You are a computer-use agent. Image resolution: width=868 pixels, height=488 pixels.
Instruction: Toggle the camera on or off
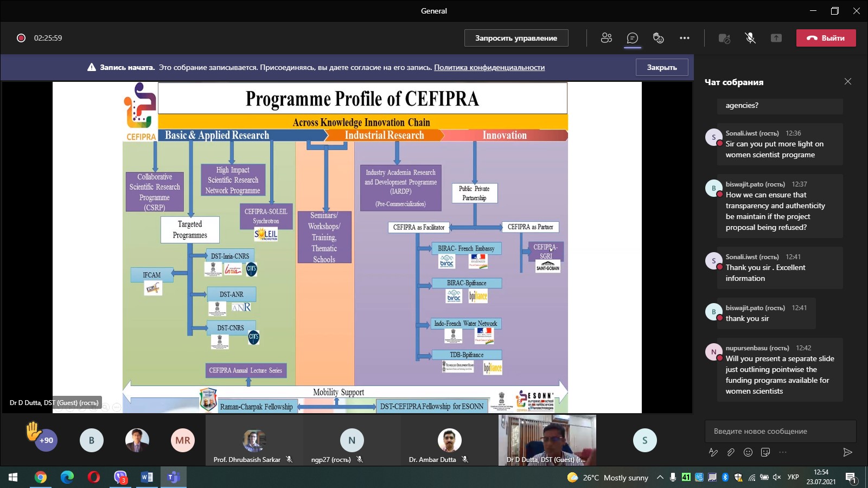tap(724, 38)
